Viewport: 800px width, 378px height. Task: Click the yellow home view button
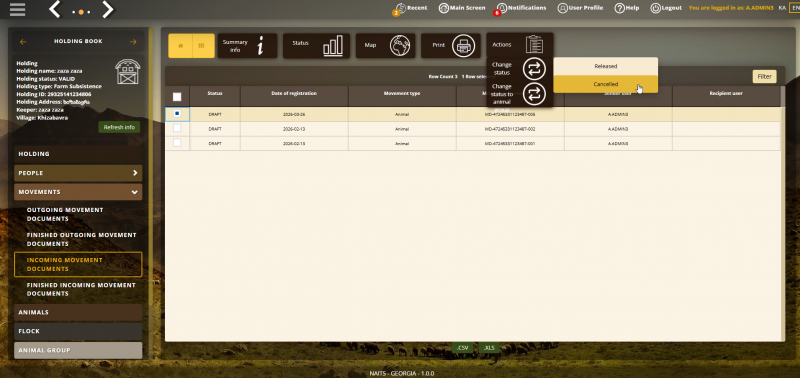pyautogui.click(x=181, y=45)
